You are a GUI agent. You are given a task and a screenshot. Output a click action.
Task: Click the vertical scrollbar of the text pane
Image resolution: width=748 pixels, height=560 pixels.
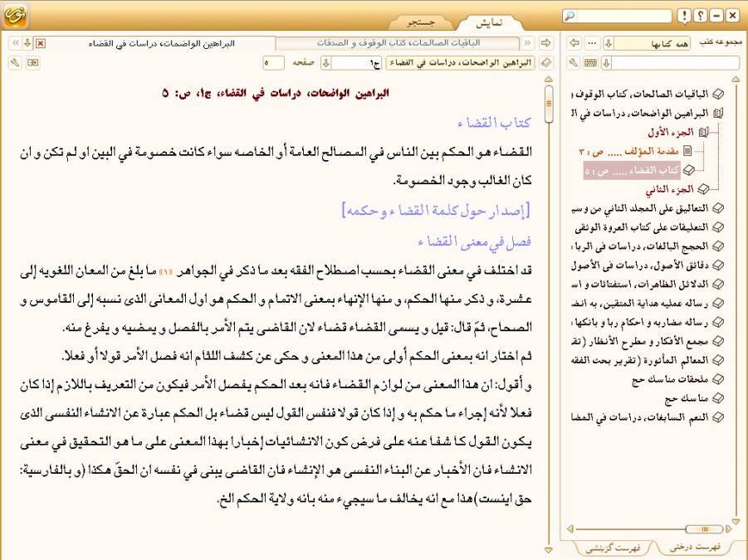pyautogui.click(x=549, y=315)
